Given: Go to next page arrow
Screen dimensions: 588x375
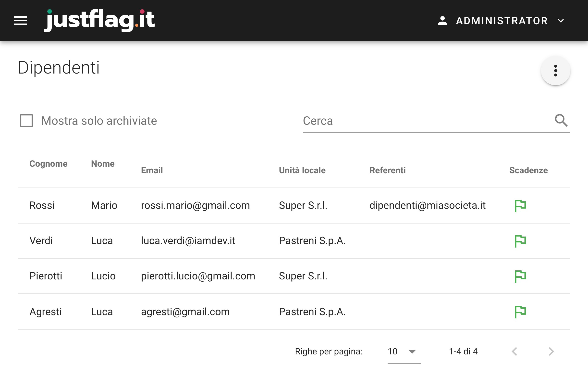Looking at the screenshot, I should pyautogui.click(x=551, y=351).
